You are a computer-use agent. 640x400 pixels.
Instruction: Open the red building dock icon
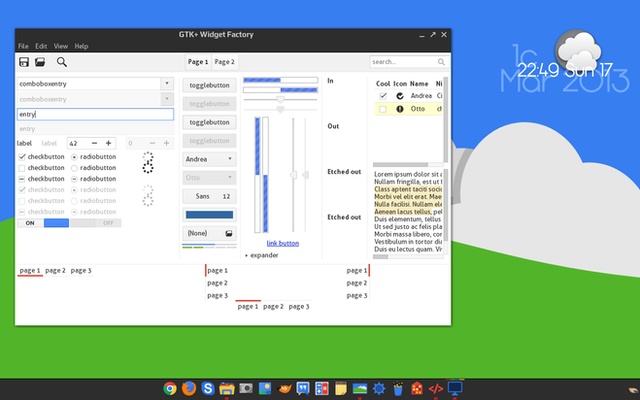(417, 388)
